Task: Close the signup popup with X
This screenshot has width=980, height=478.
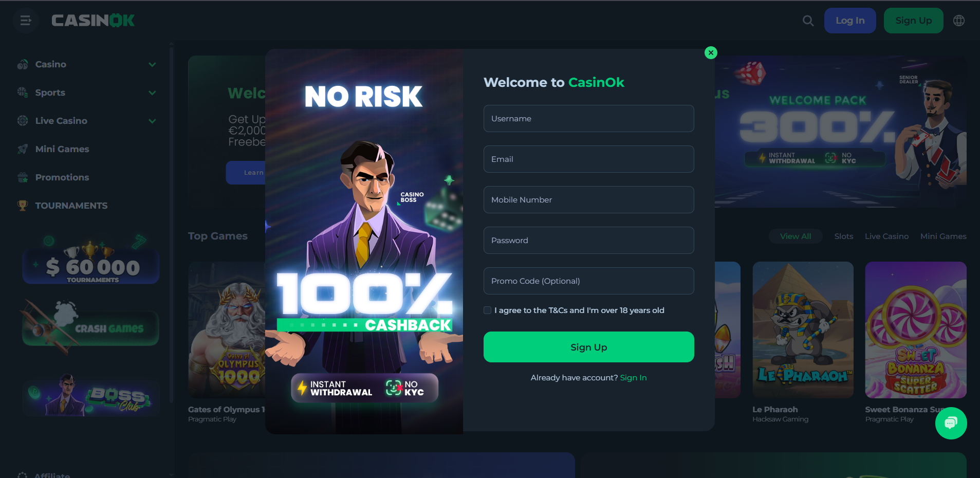Action: (711, 52)
